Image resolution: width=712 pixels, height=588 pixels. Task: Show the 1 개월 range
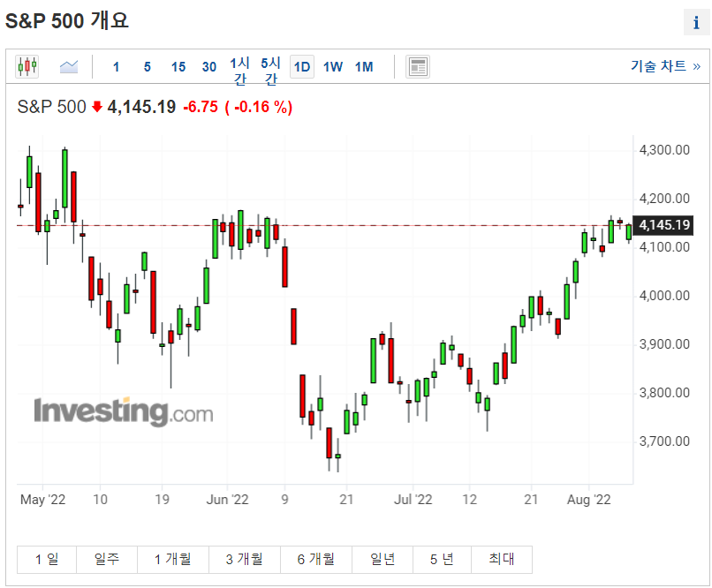(172, 560)
